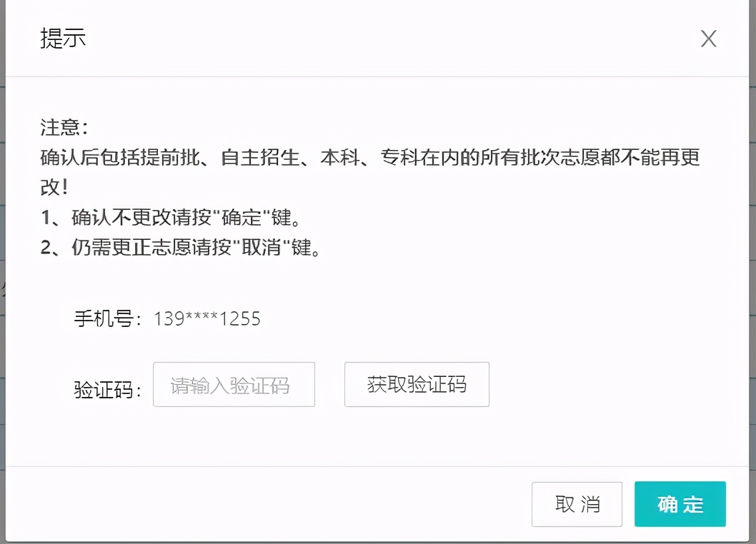Click the trailing 改! warning text

pyautogui.click(x=54, y=187)
